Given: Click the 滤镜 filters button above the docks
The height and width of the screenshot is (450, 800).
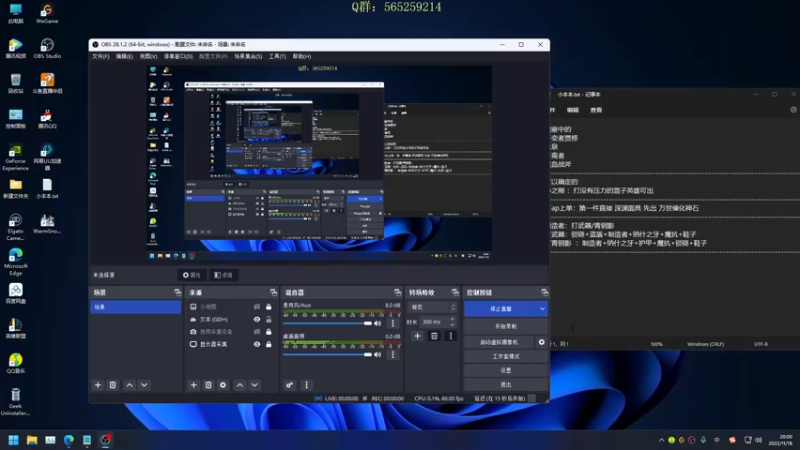Looking at the screenshot, I should point(223,275).
